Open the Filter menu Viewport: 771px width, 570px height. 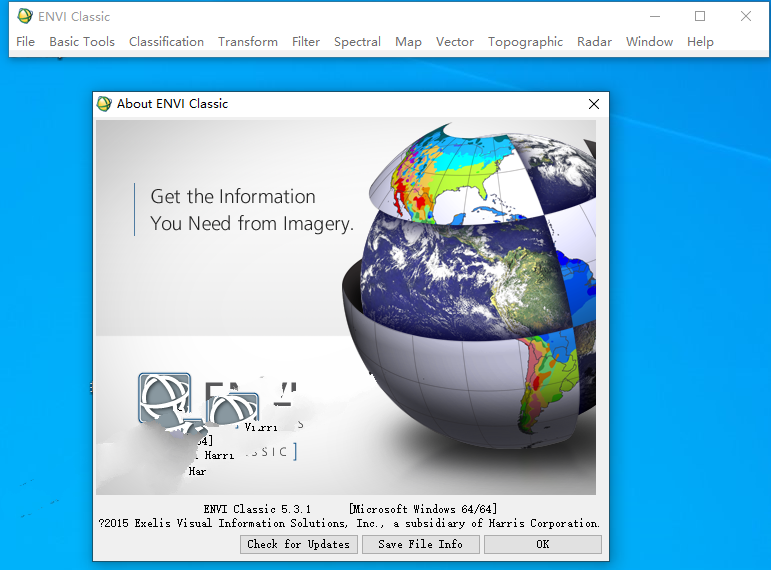[306, 42]
